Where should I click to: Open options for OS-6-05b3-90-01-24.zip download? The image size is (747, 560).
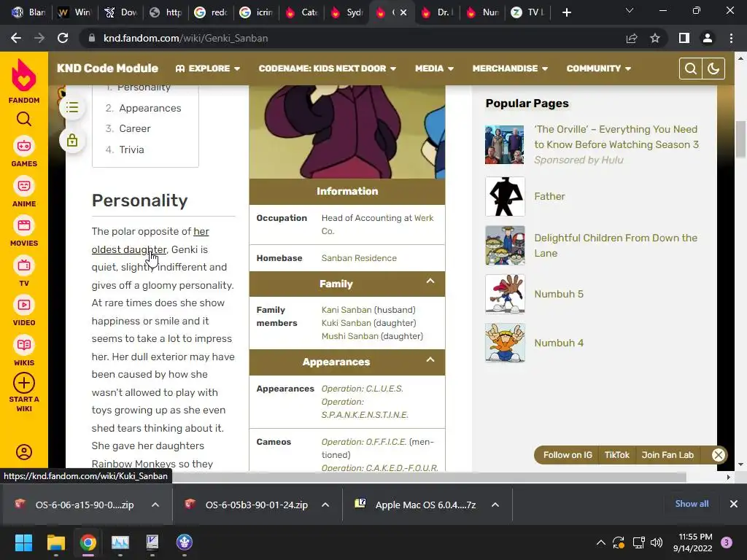325,505
